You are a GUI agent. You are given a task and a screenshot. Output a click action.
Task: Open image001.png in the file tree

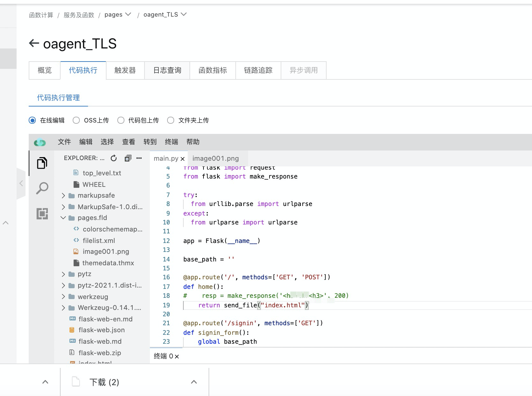[x=106, y=252]
